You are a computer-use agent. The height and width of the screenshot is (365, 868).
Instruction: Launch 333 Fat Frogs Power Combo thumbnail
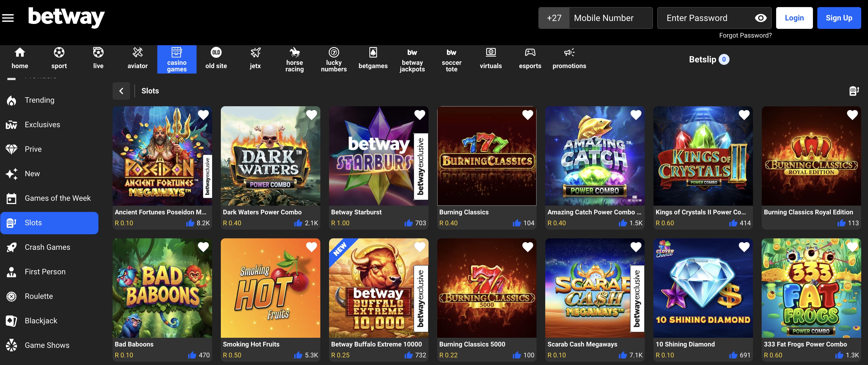coord(811,288)
